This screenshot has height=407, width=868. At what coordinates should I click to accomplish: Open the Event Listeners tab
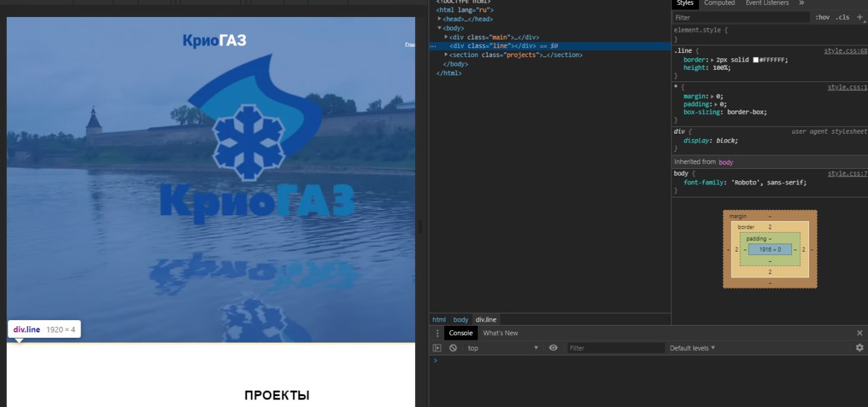click(x=767, y=3)
